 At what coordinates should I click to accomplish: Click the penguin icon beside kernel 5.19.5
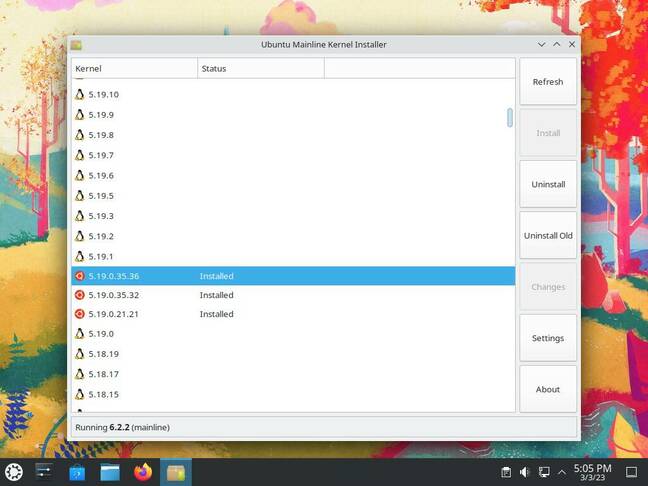pos(80,196)
